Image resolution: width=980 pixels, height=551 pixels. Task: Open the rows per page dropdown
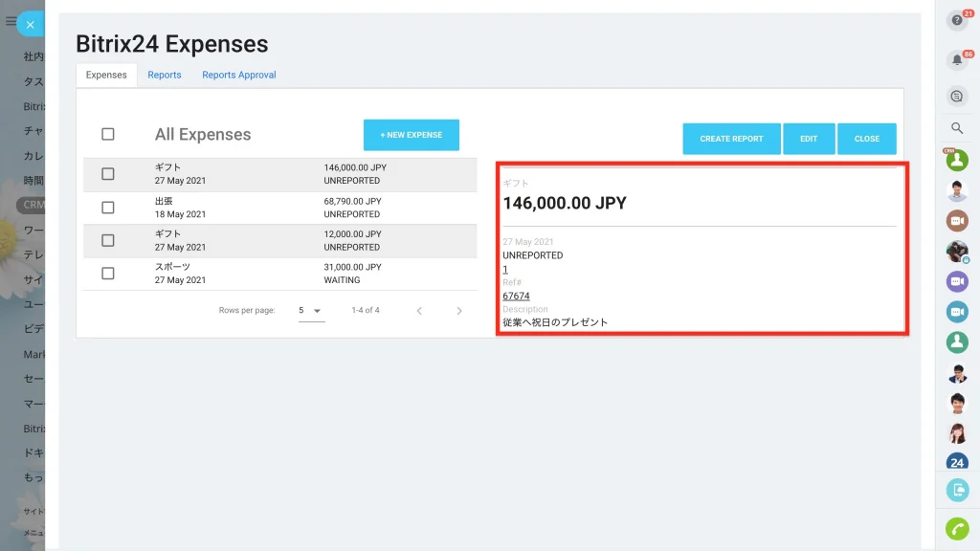coord(311,311)
